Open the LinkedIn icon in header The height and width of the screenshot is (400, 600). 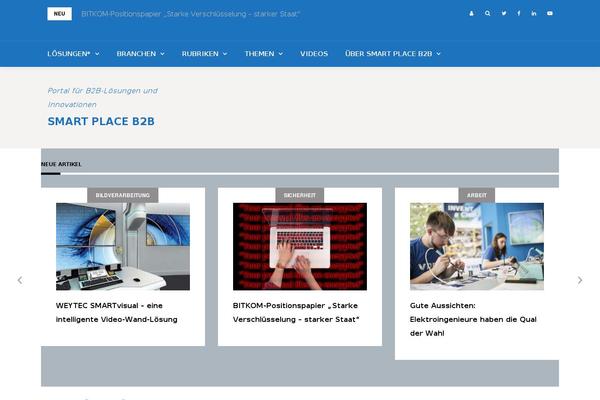pyautogui.click(x=534, y=13)
